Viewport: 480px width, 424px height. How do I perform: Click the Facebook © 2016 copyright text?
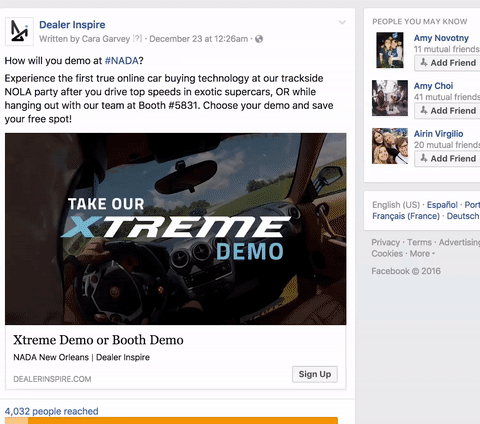(406, 271)
